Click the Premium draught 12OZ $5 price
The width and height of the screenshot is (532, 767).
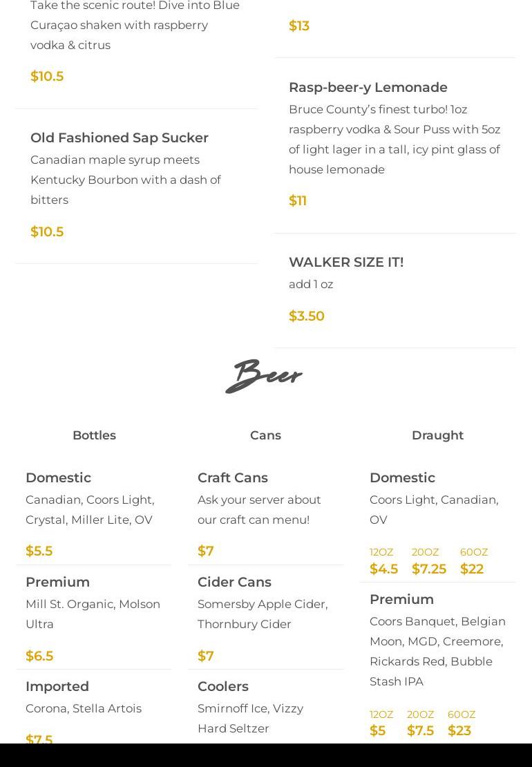point(377,731)
